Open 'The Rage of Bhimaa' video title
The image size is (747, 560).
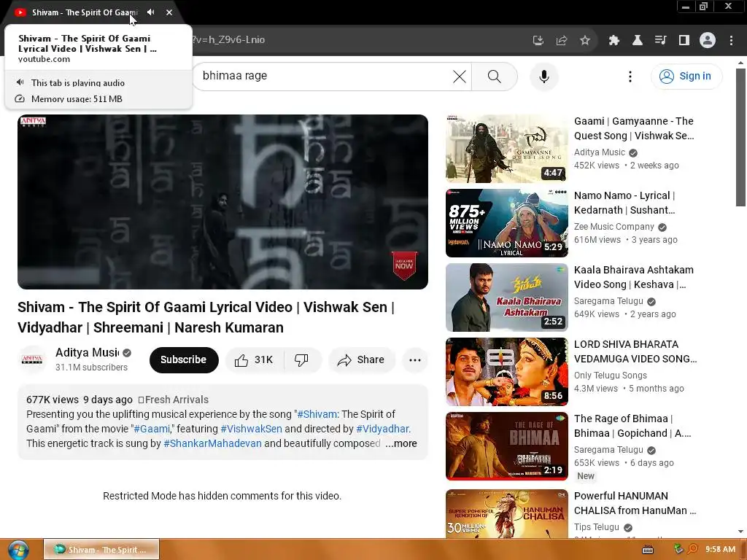click(x=632, y=426)
